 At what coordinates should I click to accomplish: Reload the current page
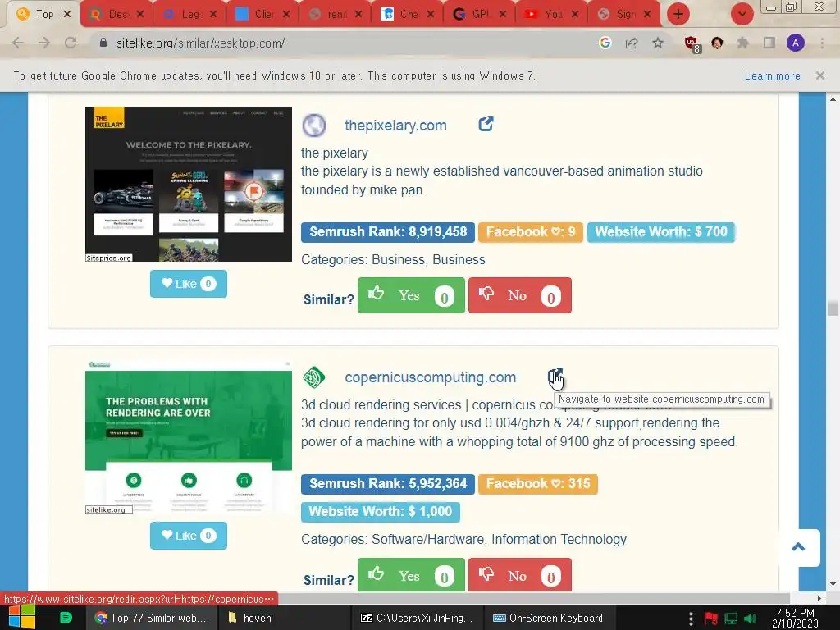tap(71, 43)
